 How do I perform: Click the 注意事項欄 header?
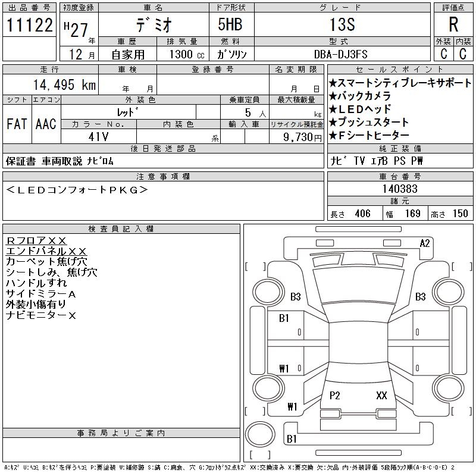[163, 176]
